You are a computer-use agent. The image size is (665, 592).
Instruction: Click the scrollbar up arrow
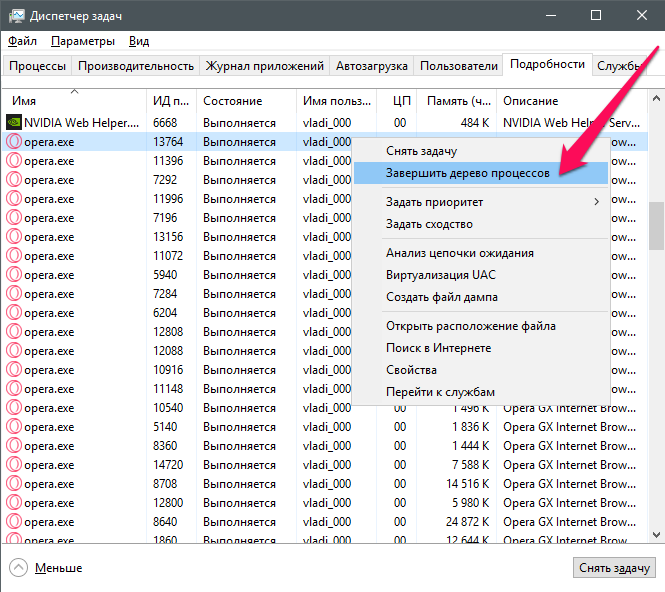click(656, 98)
